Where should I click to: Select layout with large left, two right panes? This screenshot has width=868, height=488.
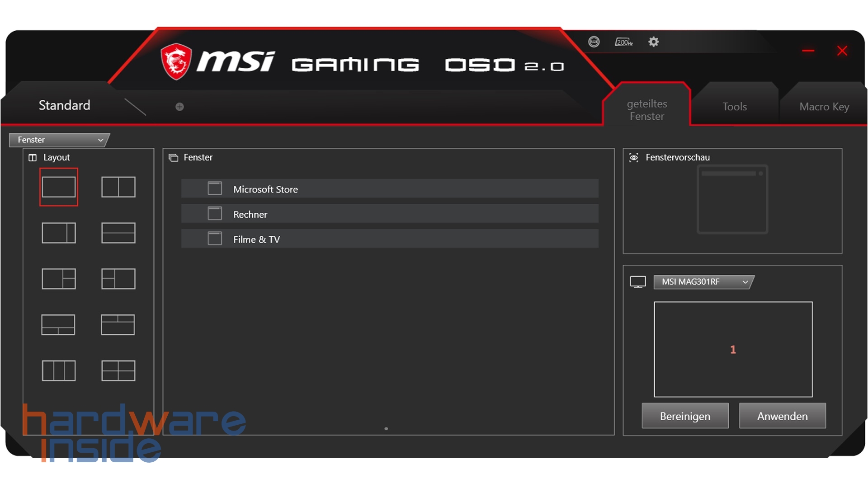coord(59,279)
